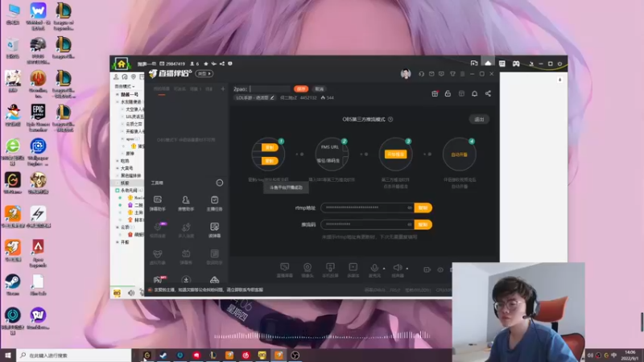This screenshot has width=644, height=362.
Task: Click the gamepad icon in YY title bar
Action: point(516,64)
